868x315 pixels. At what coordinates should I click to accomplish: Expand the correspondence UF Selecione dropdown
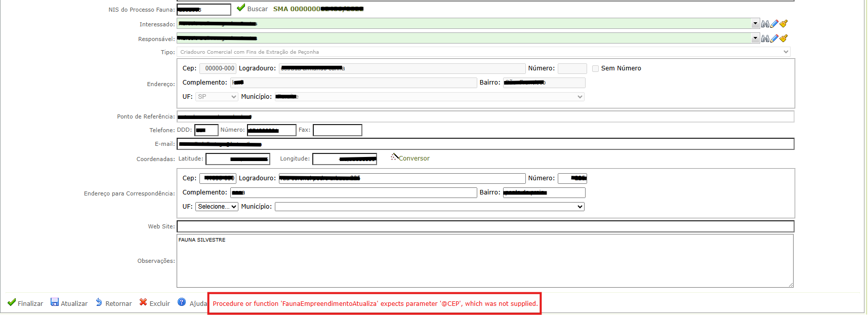tap(217, 207)
